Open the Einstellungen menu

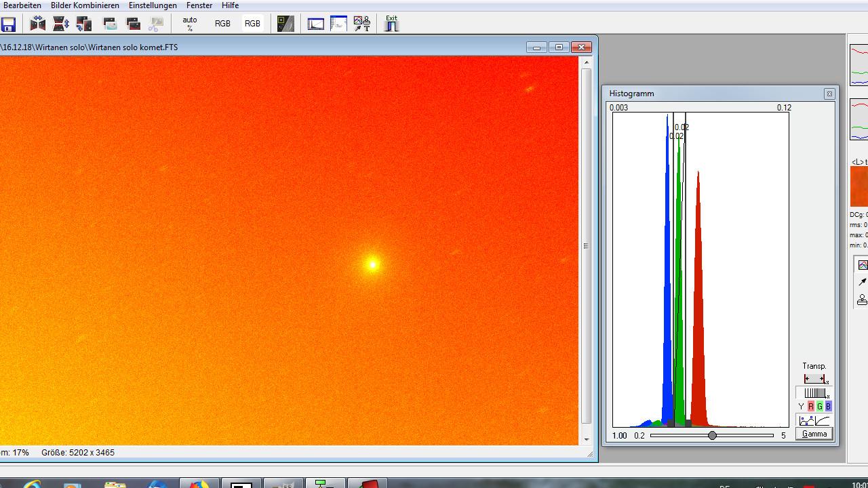(x=153, y=5)
